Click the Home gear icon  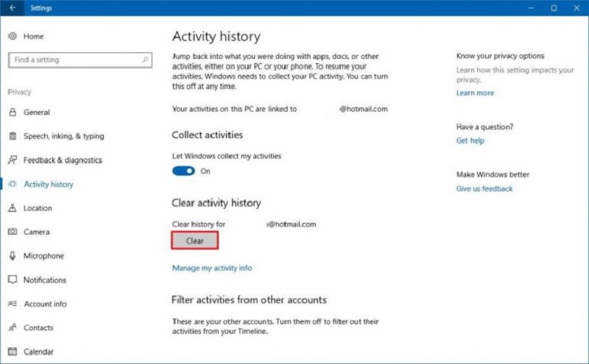click(13, 36)
